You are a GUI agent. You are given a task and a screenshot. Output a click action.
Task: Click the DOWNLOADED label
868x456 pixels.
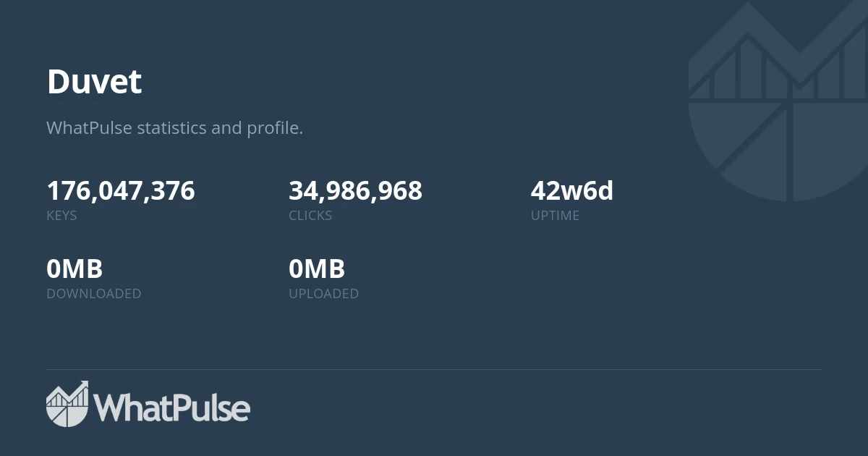tap(94, 294)
